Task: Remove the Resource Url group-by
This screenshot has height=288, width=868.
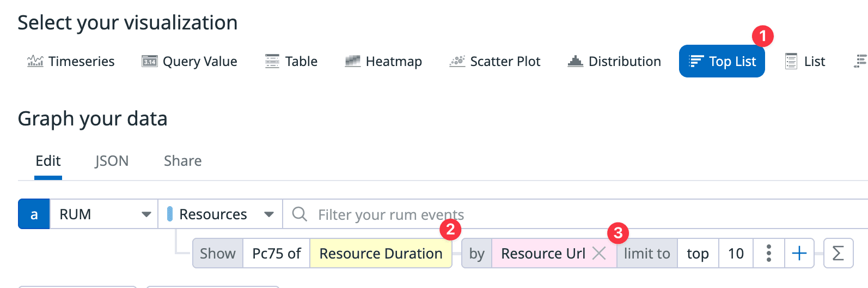Action: point(599,253)
